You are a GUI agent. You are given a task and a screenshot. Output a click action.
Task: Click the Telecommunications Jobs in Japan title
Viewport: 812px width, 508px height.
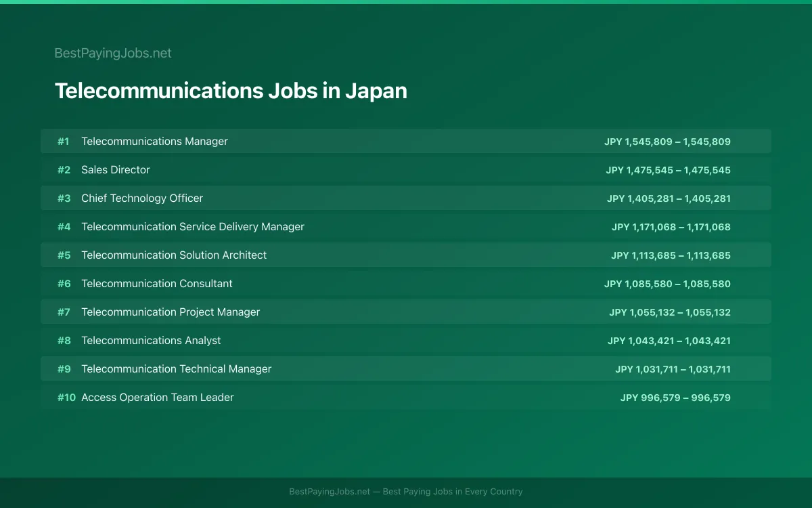(x=231, y=91)
